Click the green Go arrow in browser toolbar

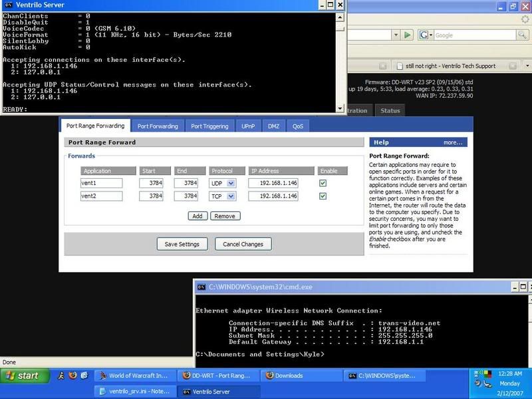pyautogui.click(x=408, y=35)
